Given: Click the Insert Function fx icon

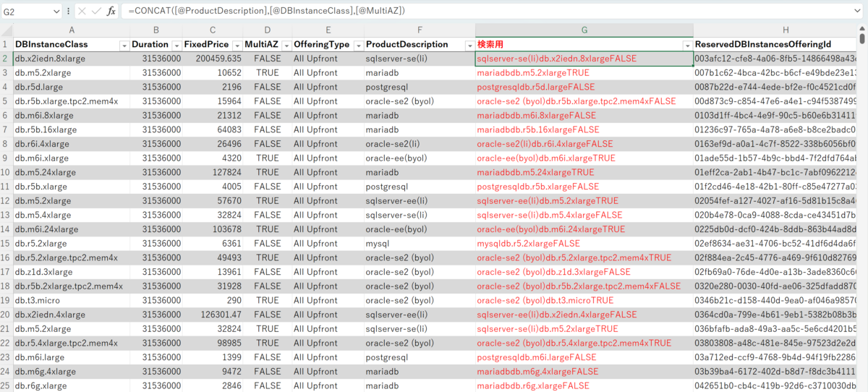Looking at the screenshot, I should (111, 12).
